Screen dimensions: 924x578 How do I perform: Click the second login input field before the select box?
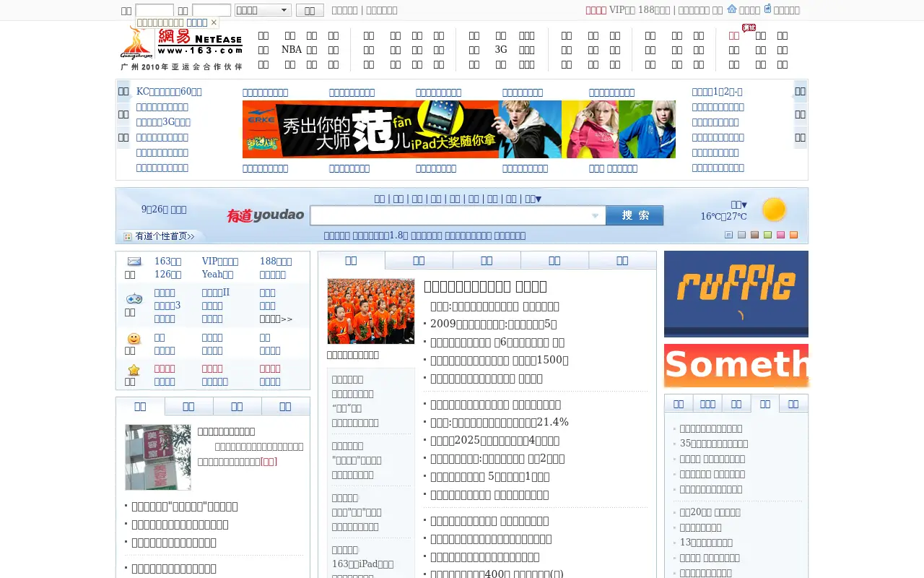(212, 10)
